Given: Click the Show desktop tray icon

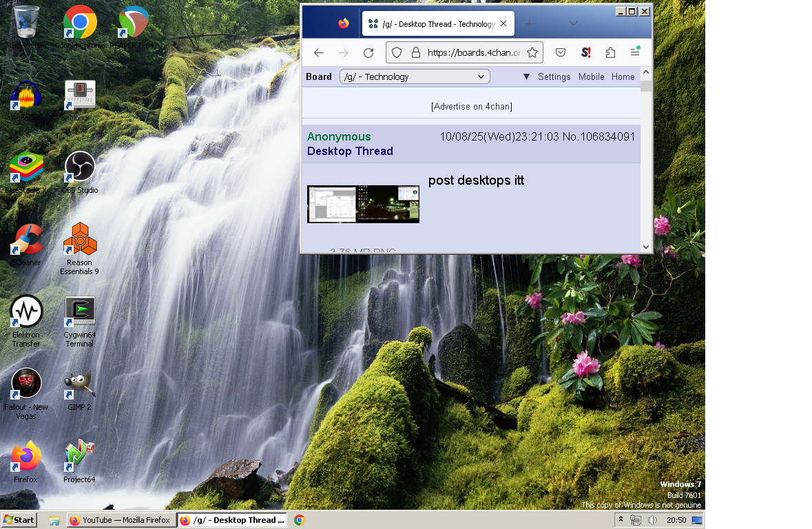Looking at the screenshot, I should (x=697, y=519).
